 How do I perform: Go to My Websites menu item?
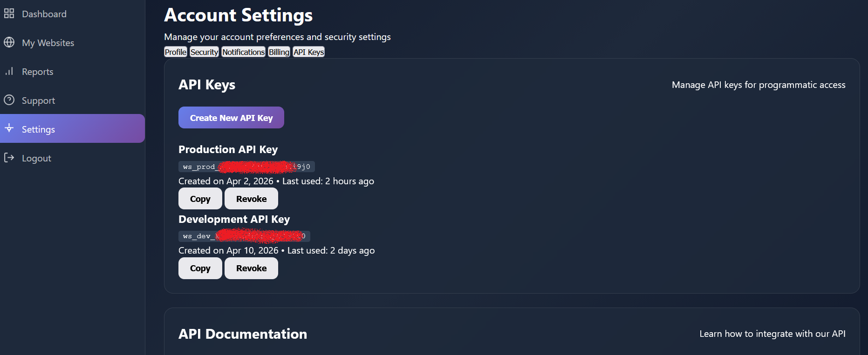click(x=48, y=43)
